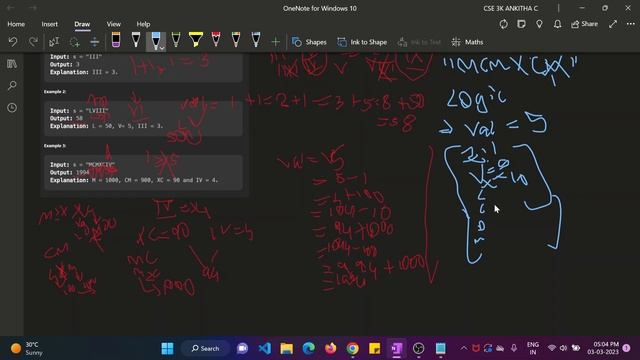Viewport: 640px width, 360px height.
Task: Switch the ENG IN input language
Action: [x=533, y=348]
